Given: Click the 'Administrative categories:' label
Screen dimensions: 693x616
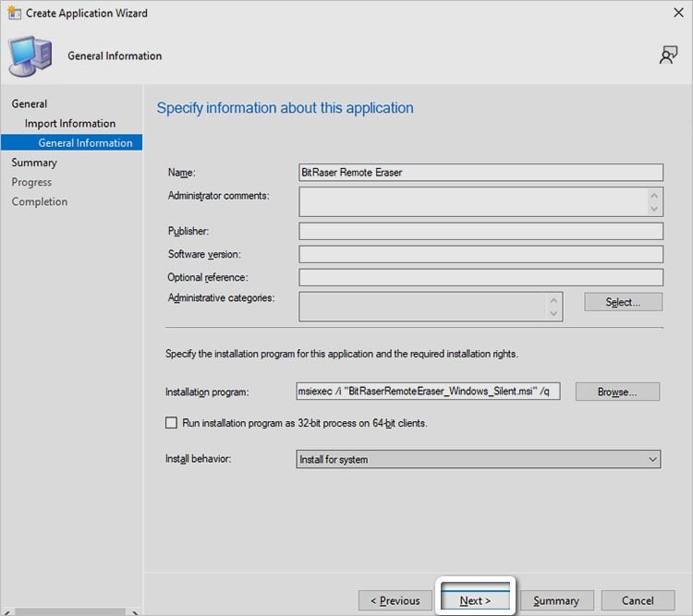Looking at the screenshot, I should tap(221, 297).
